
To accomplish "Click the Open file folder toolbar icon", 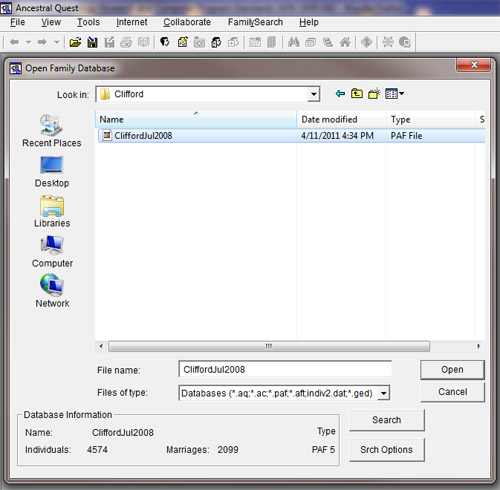I will pyautogui.click(x=75, y=42).
